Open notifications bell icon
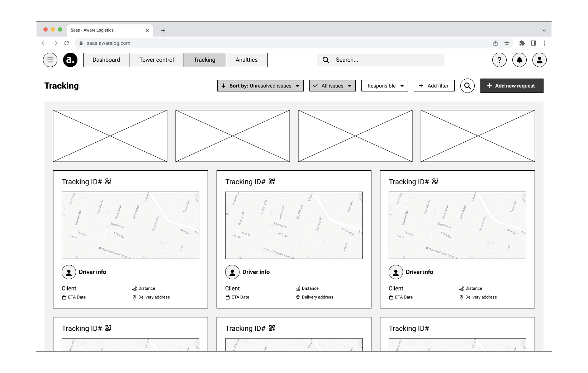 pos(520,60)
